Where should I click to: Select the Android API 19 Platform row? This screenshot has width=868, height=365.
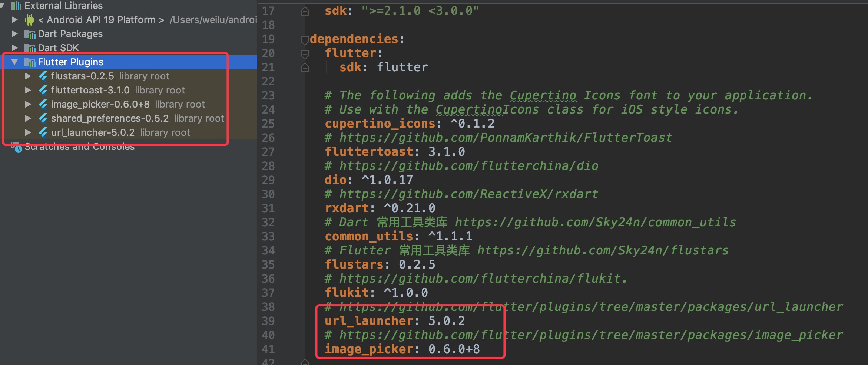tap(129, 20)
